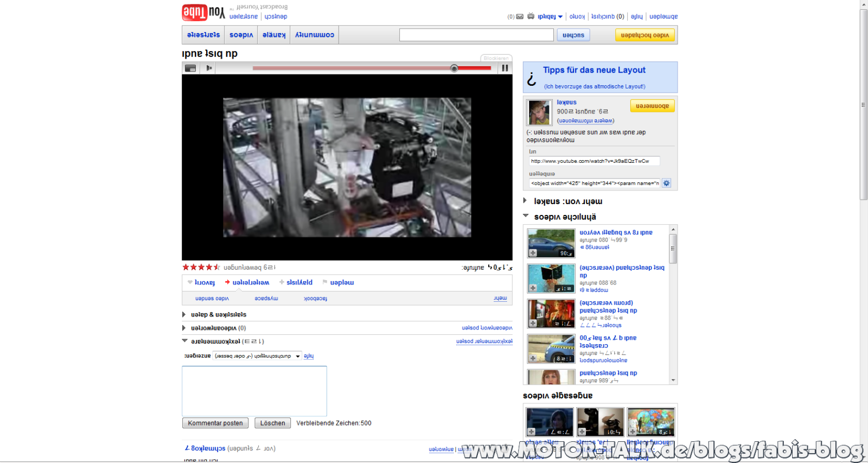This screenshot has height=463, width=868.
Task: Add Audi R8 vs Bugatti video to quicklist
Action: pyautogui.click(x=533, y=253)
